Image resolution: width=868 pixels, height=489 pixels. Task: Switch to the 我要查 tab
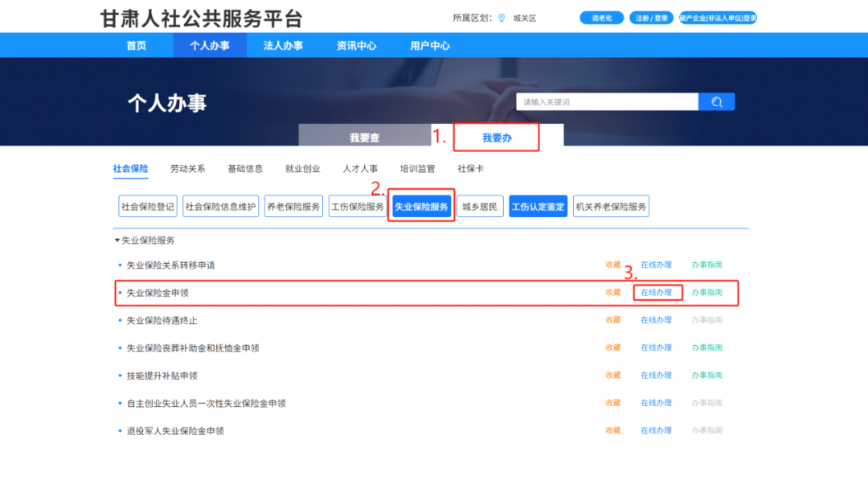tap(365, 138)
